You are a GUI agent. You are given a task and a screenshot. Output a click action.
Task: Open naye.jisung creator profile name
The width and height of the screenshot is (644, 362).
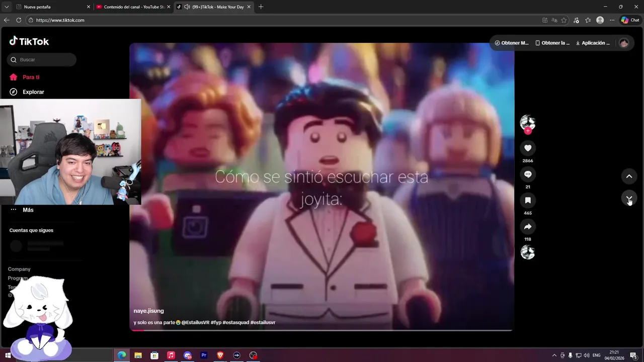coord(148,311)
